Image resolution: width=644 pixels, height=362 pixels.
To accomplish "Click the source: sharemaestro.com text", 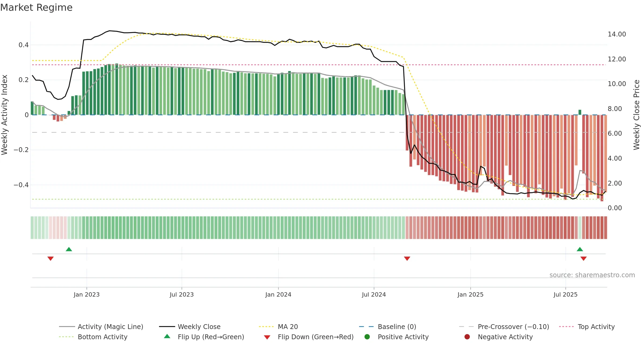I will coord(592,275).
